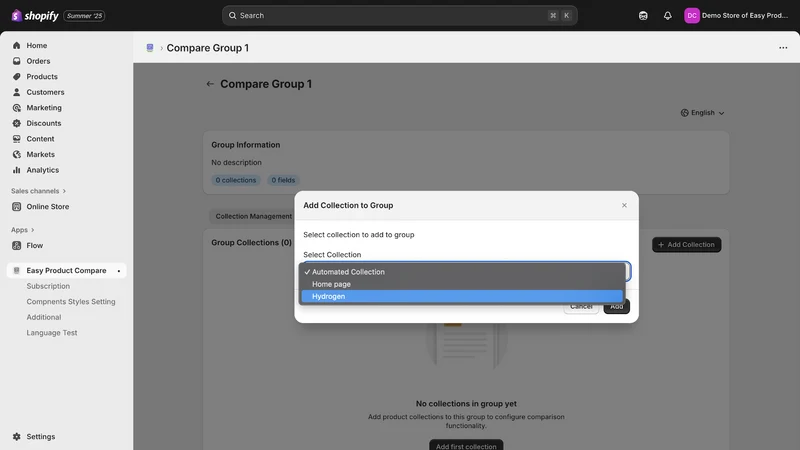Focus the top Search bar

click(x=399, y=16)
